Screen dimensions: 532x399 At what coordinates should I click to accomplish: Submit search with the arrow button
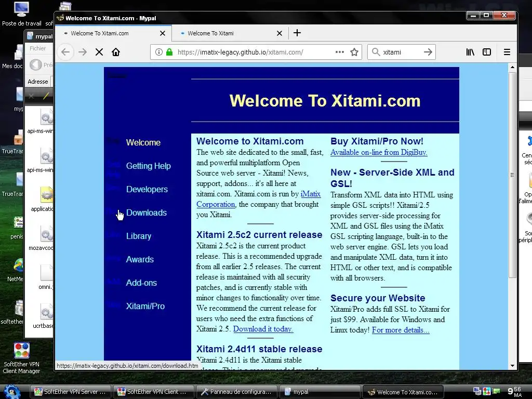[428, 52]
